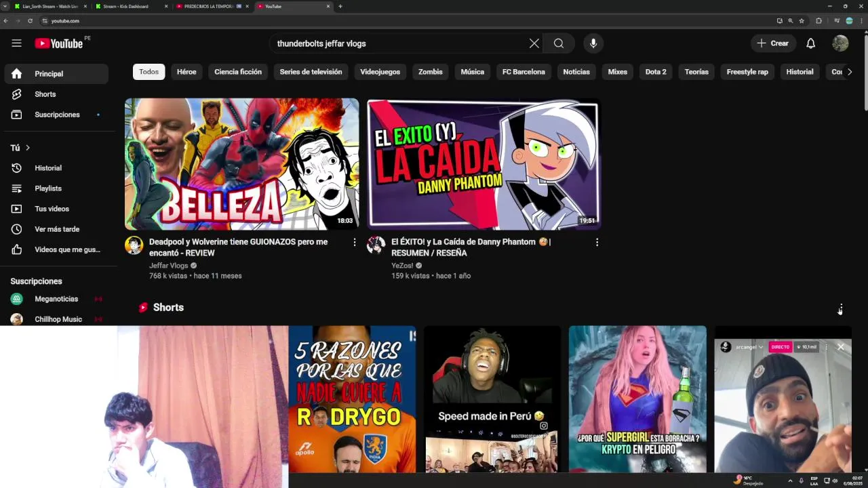Select the Zombis filter chip

click(430, 72)
